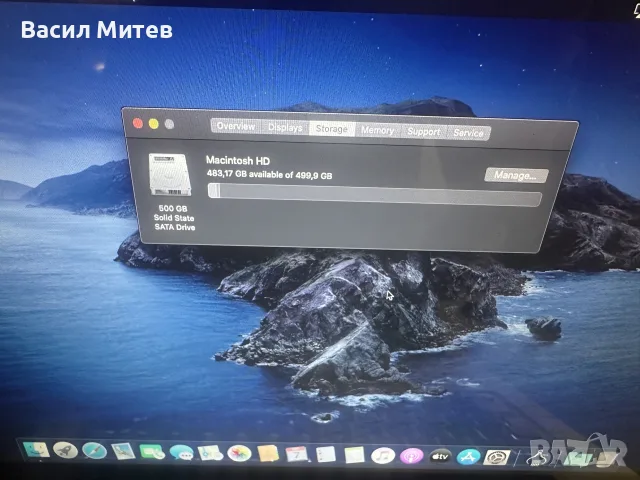Open the Memory tab
Viewport: 640px width, 480px height.
tap(378, 130)
